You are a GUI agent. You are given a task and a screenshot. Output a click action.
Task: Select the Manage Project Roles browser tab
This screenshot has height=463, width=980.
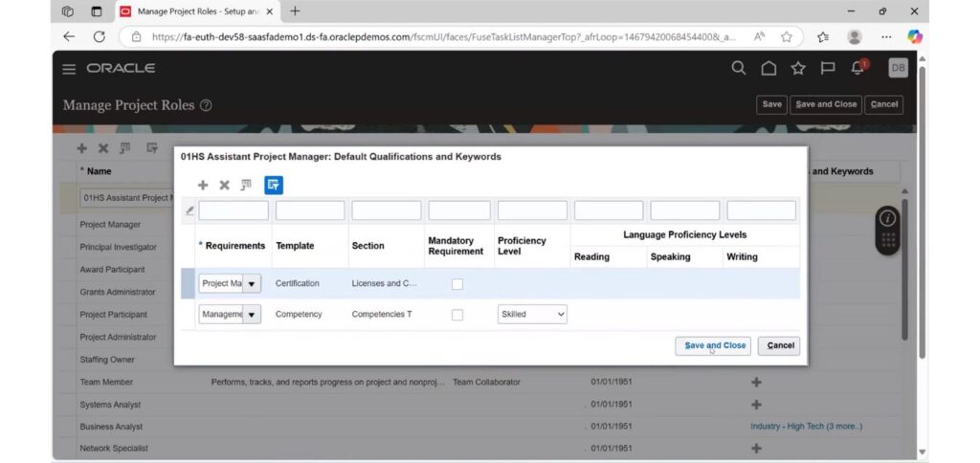197,11
